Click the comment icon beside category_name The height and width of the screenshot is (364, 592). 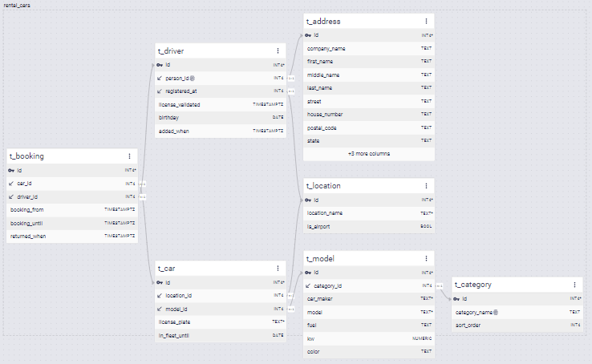point(495,312)
